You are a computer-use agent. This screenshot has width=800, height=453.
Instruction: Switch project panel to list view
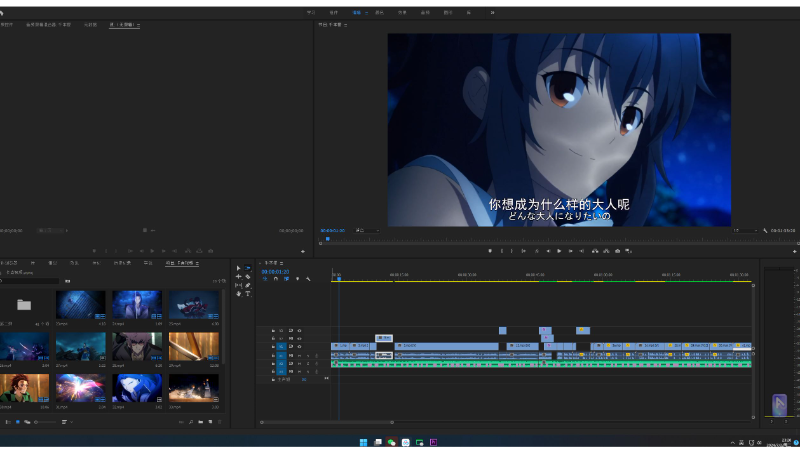8,422
